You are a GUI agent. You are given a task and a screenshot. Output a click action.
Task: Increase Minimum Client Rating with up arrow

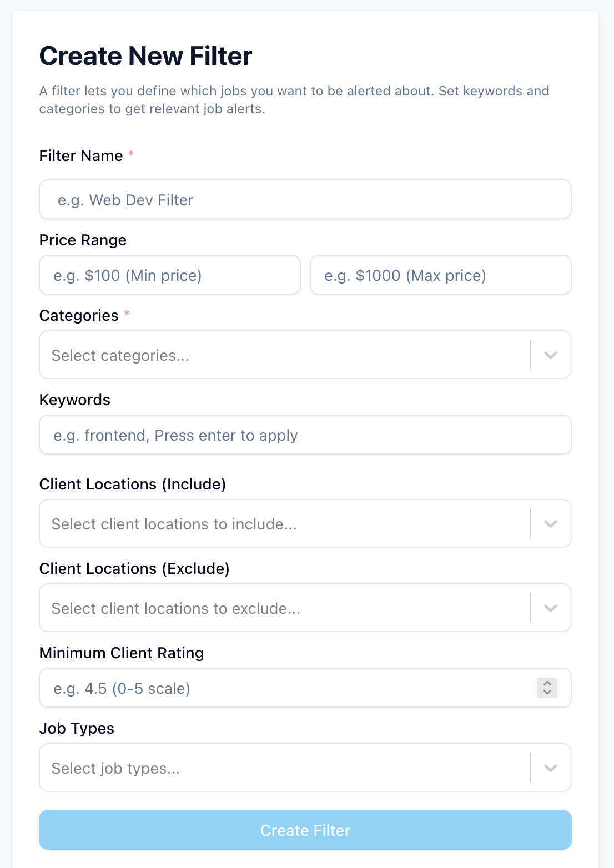(547, 683)
